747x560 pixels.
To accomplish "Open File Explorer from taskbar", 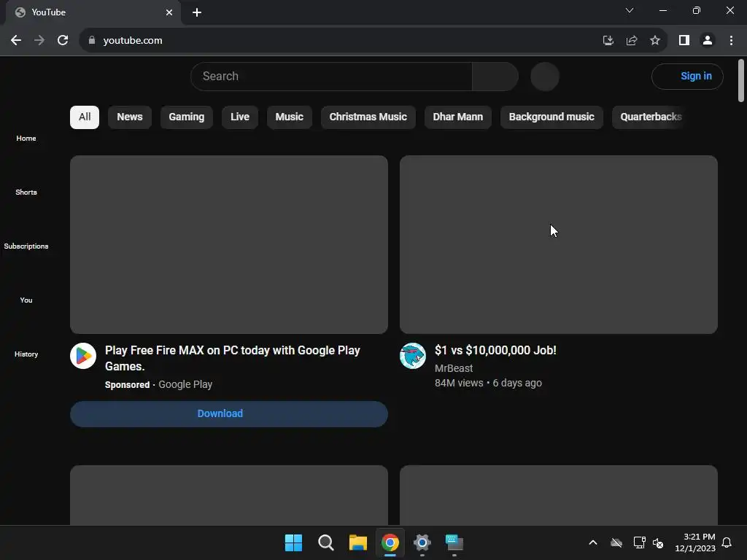I will [x=357, y=542].
